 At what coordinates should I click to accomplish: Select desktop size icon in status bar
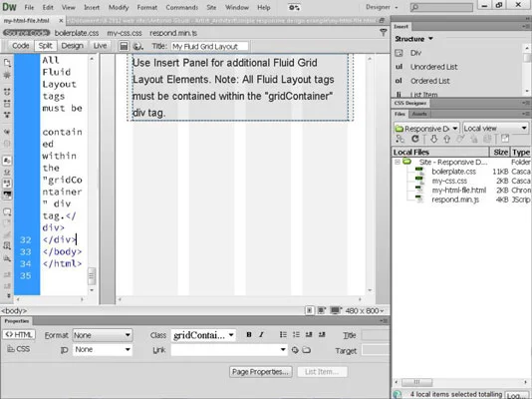(335, 310)
